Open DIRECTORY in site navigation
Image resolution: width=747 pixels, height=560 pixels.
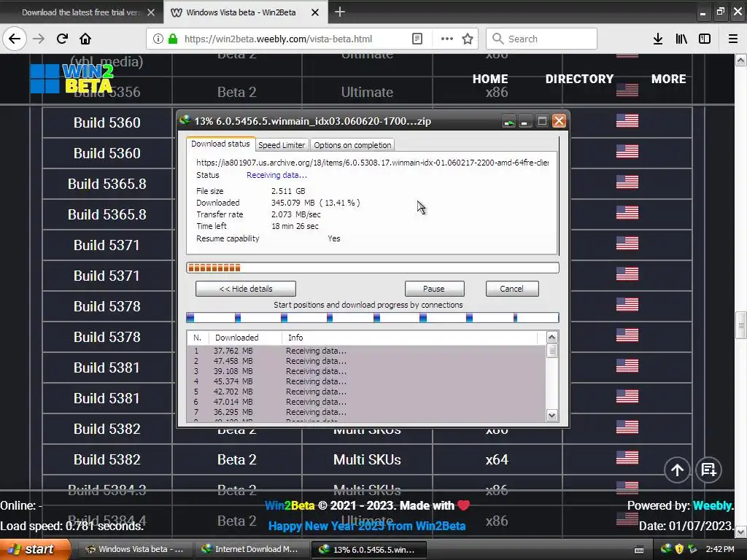[579, 79]
